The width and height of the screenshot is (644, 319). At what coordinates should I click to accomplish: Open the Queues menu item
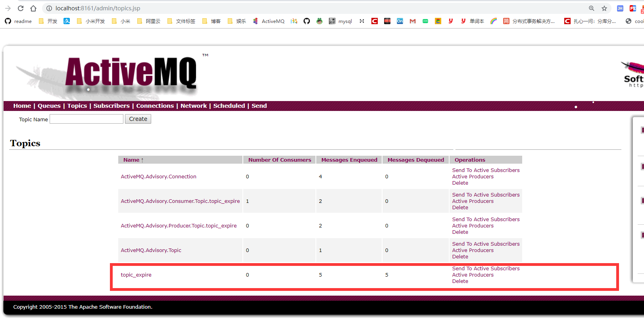pyautogui.click(x=49, y=106)
